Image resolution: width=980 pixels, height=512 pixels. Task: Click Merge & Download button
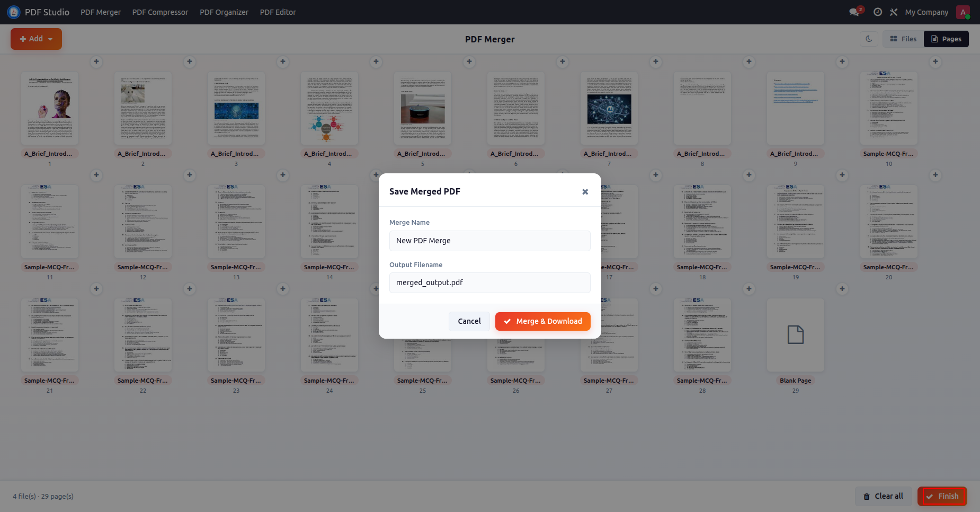[x=543, y=321]
